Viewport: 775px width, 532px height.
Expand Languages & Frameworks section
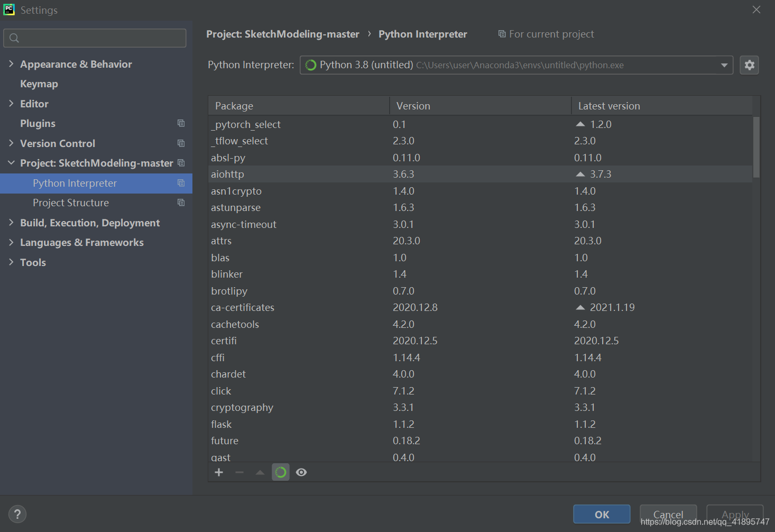[x=11, y=242]
